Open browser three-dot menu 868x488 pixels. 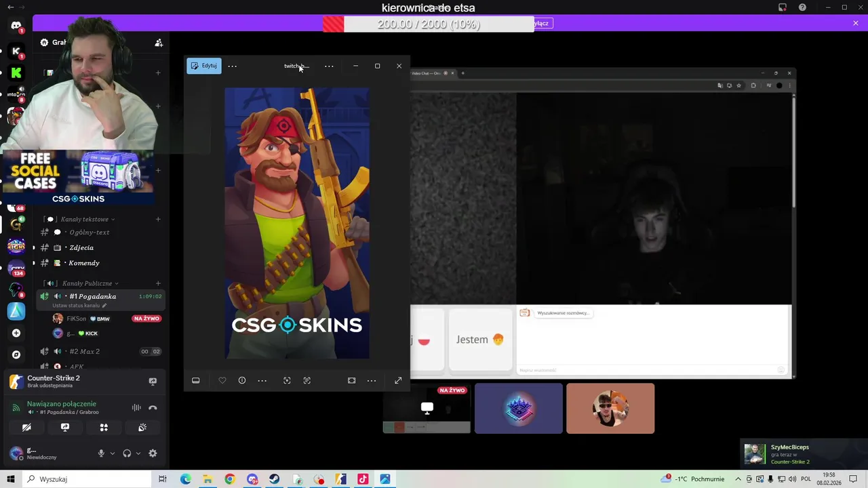pos(789,85)
